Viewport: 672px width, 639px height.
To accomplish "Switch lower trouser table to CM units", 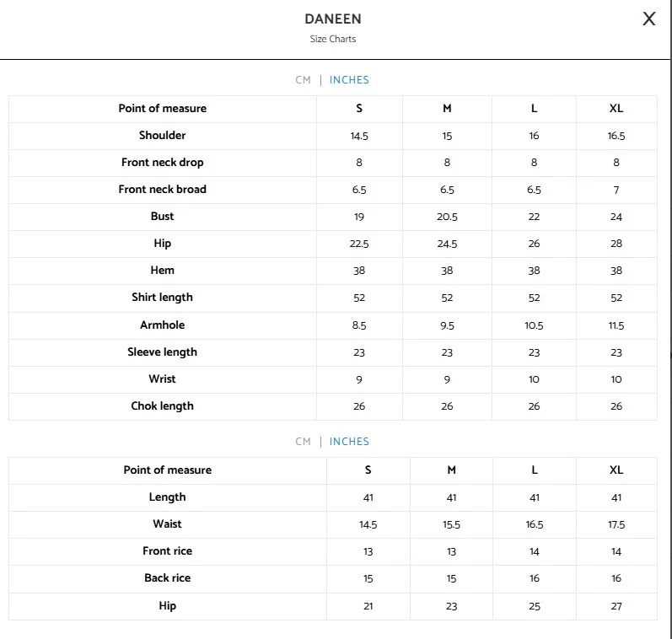I will (303, 442).
